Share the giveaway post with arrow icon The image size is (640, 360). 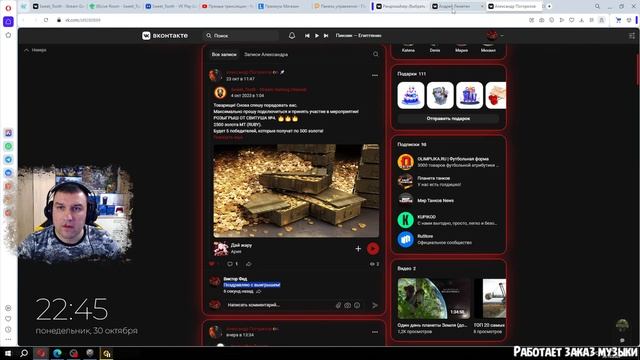pyautogui.click(x=249, y=264)
